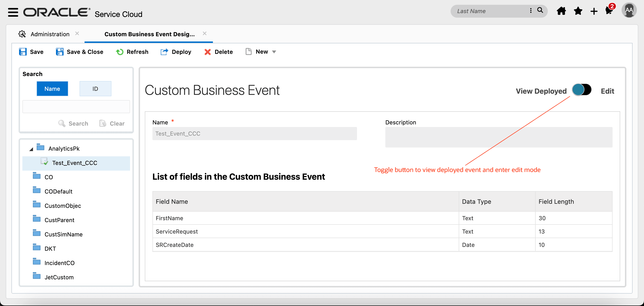Viewport: 644px width, 306px height.
Task: Open the New dropdown arrow
Action: tap(274, 52)
